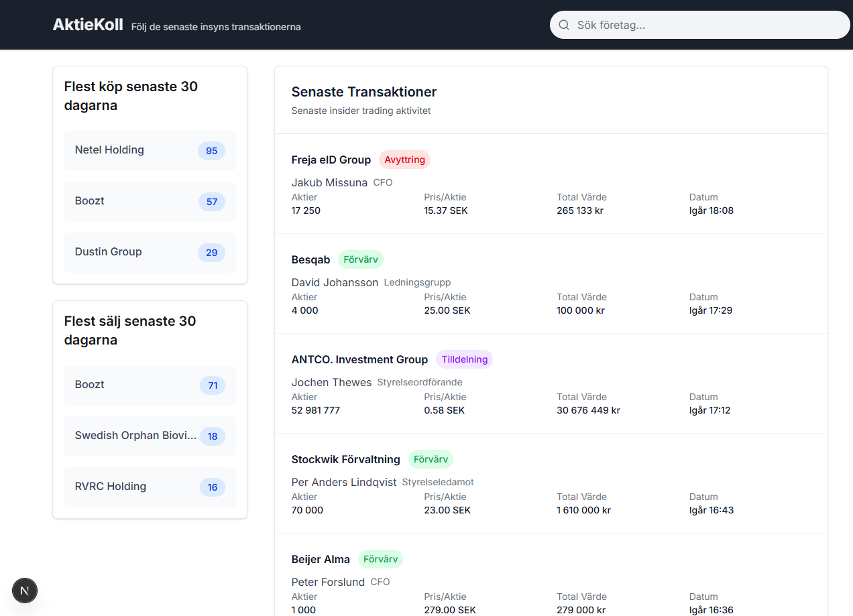The height and width of the screenshot is (616, 853).
Task: Click the AktieKoll logo
Action: [88, 25]
